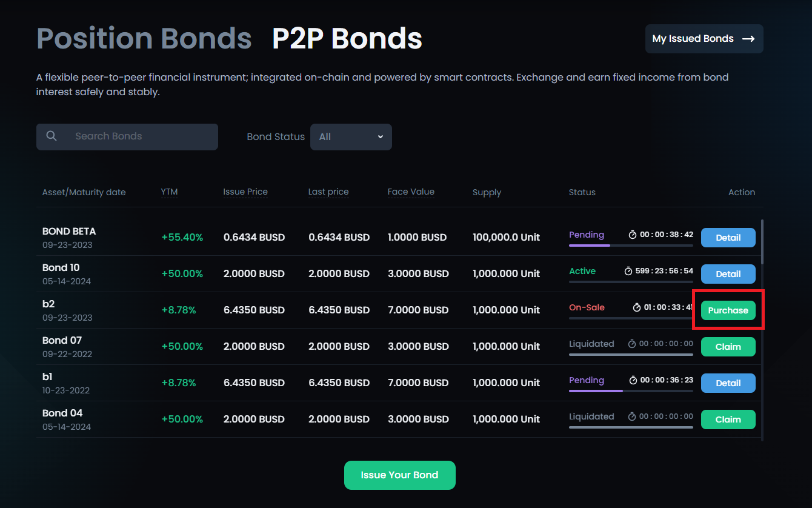Click the arrow icon on My Issued Bonds
The width and height of the screenshot is (812, 508).
click(x=748, y=39)
